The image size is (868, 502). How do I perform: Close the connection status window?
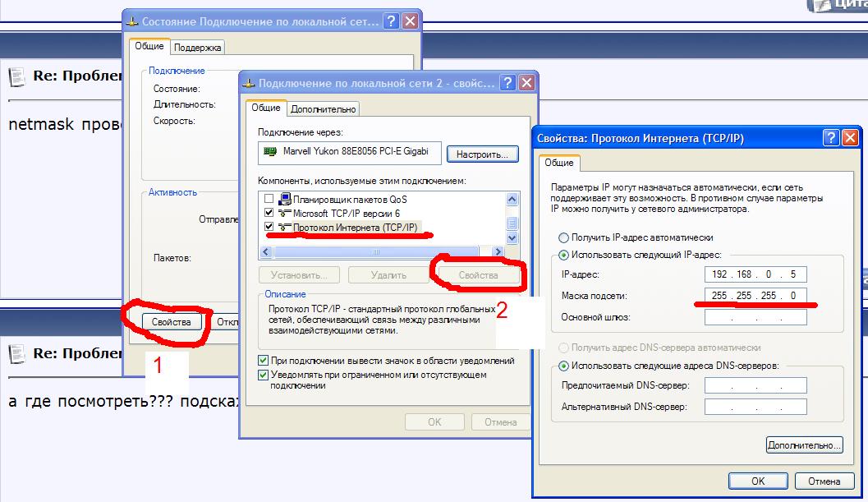(x=410, y=21)
